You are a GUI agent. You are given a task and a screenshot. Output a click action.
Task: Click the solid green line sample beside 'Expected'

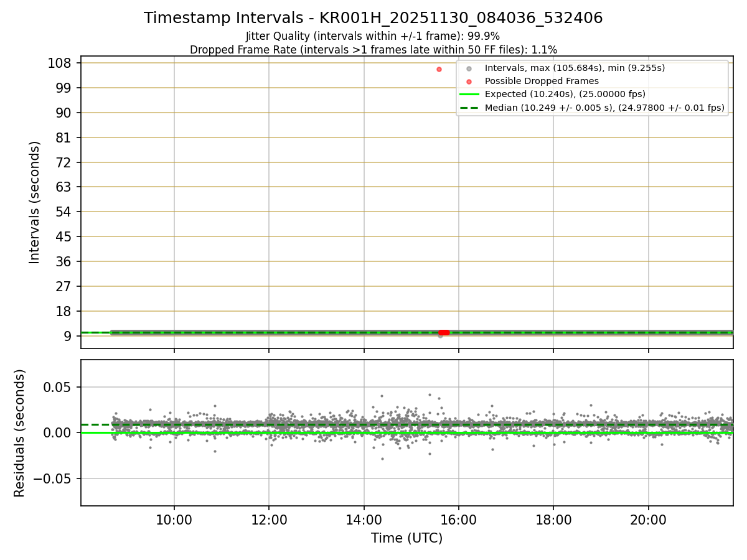coord(469,95)
